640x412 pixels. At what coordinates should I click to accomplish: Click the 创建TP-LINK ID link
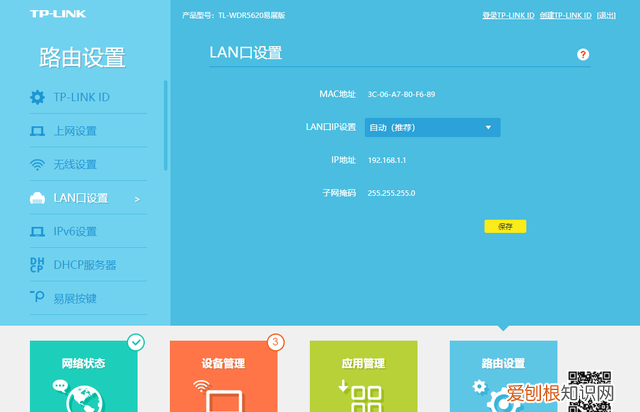click(565, 16)
